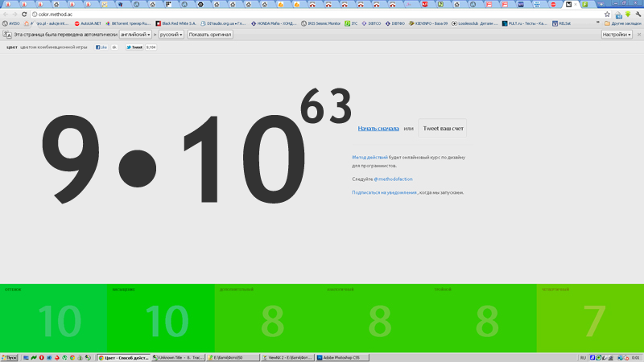Open the browser wrench settings menu

638,14
